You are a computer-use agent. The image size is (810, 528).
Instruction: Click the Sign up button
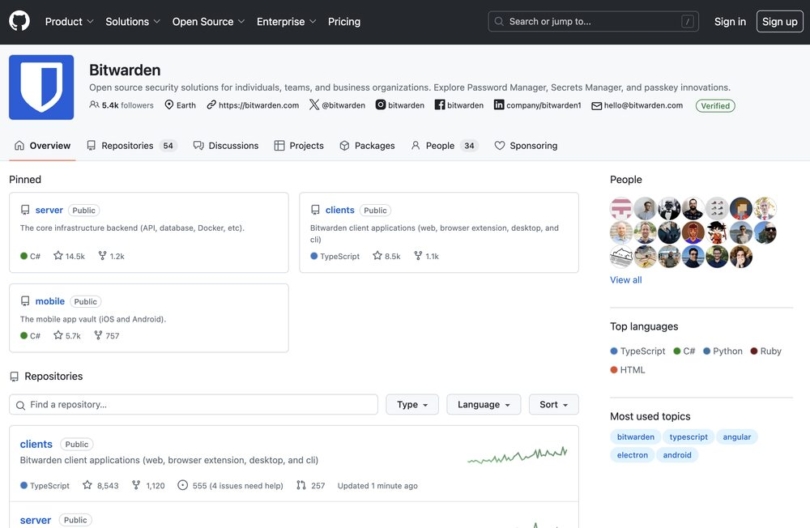tap(779, 21)
